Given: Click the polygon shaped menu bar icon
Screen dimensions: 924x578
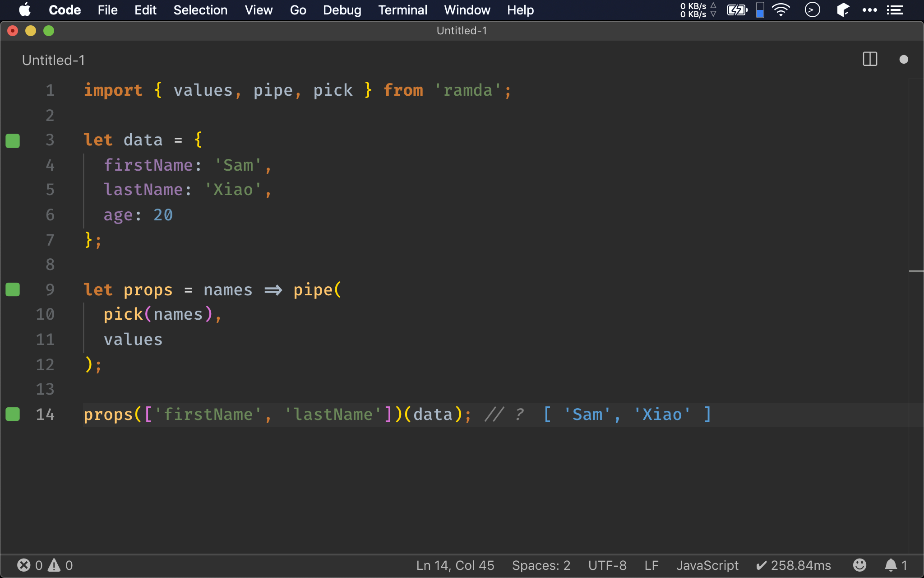Looking at the screenshot, I should click(842, 10).
